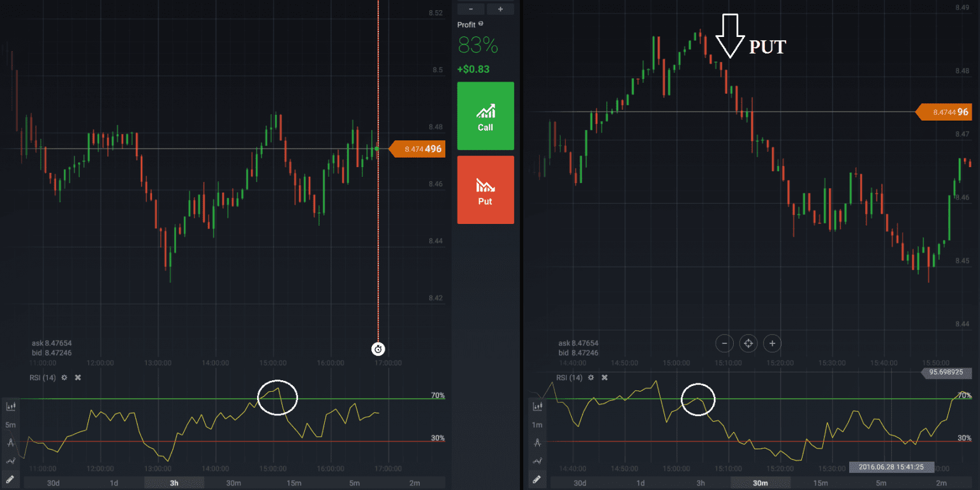Click the bid 8.47246 text in right chart
The width and height of the screenshot is (980, 490).
coord(579,353)
